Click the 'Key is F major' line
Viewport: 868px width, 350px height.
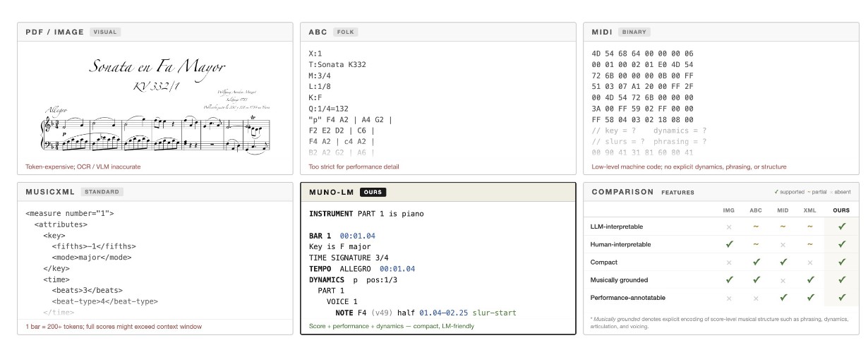point(340,246)
